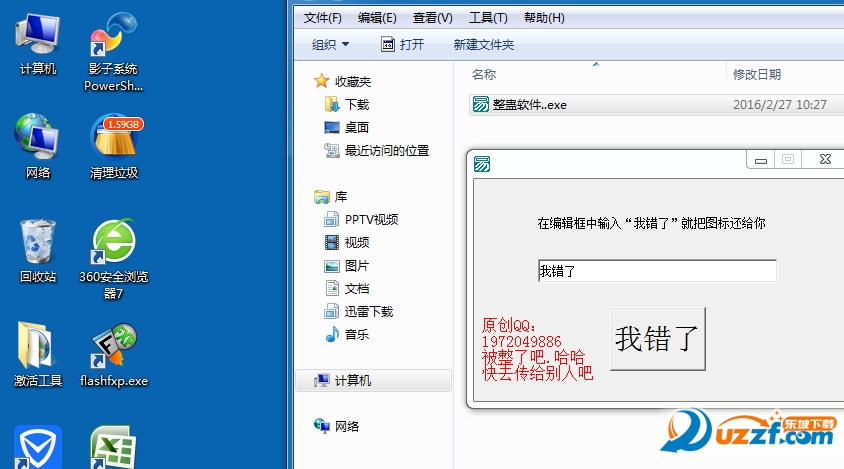Open the 迅雷下载 library
This screenshot has width=844, height=469.
point(359,312)
